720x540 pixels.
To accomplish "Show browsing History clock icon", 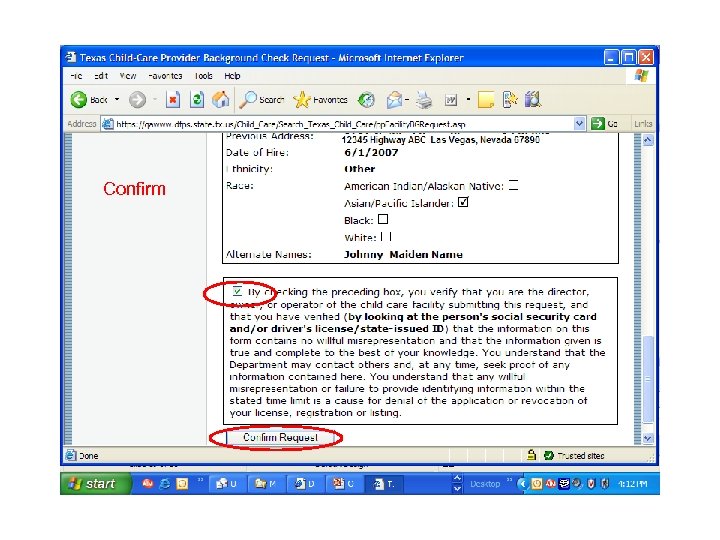I will point(366,99).
